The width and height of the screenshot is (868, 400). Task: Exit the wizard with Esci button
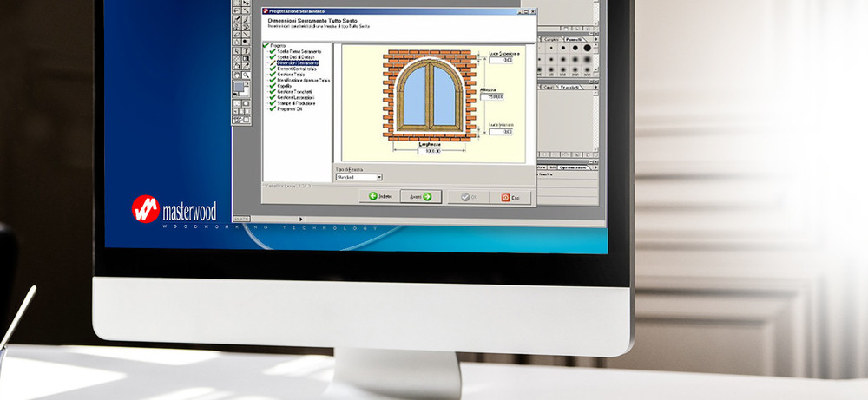[510, 197]
